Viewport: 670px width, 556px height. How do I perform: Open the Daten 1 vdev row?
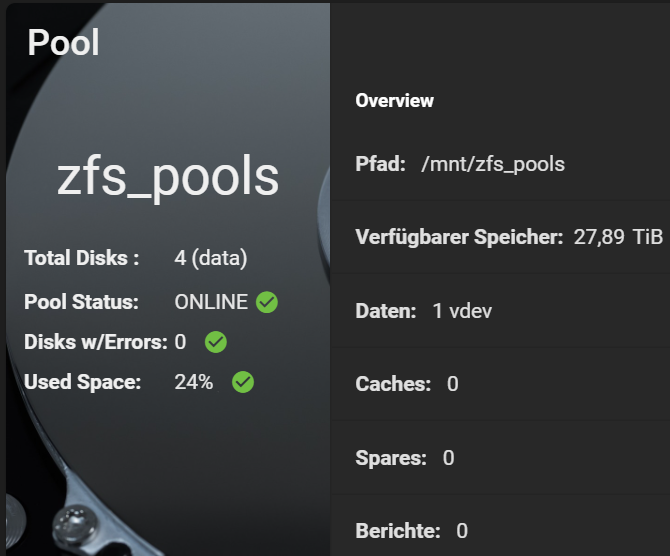[500, 311]
